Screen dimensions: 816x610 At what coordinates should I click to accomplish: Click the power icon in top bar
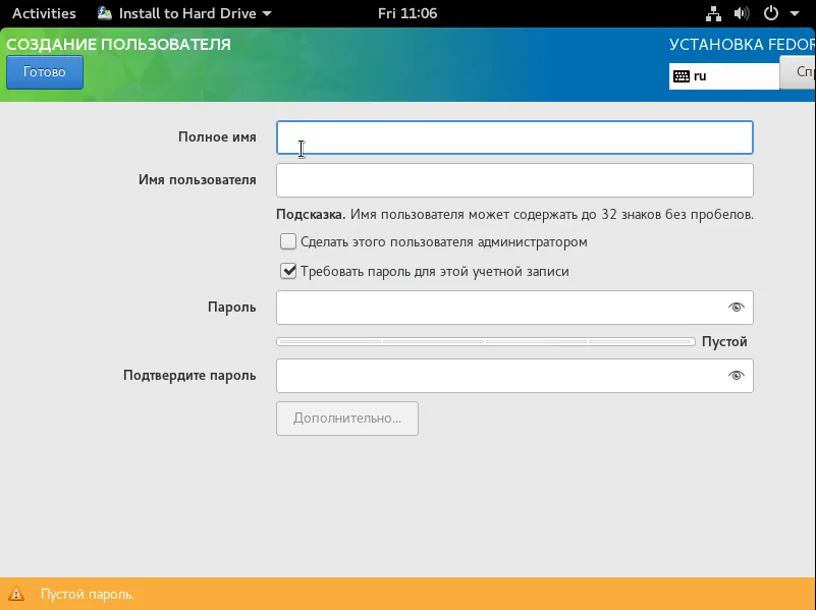(771, 13)
